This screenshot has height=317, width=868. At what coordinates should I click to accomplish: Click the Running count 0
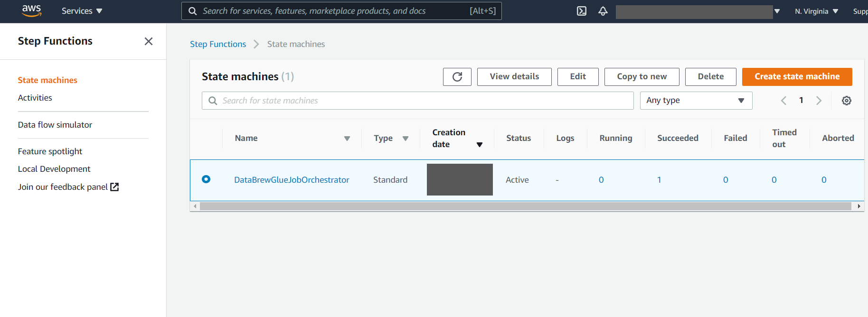click(x=601, y=180)
